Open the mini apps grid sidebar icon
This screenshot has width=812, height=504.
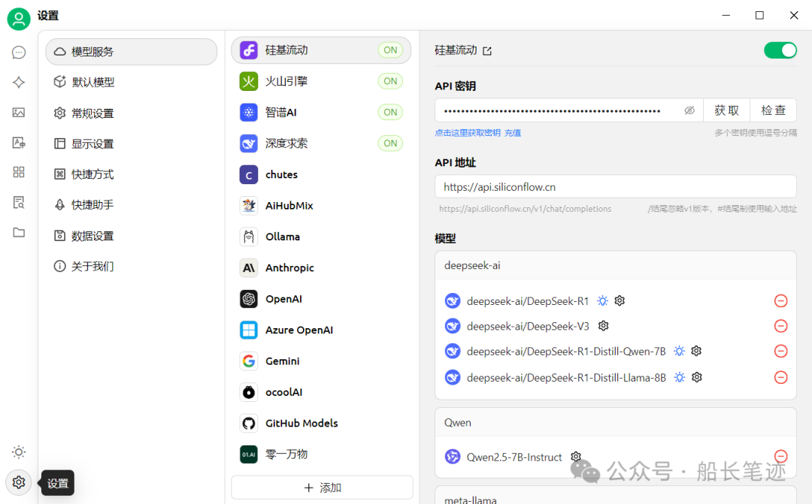coord(19,172)
